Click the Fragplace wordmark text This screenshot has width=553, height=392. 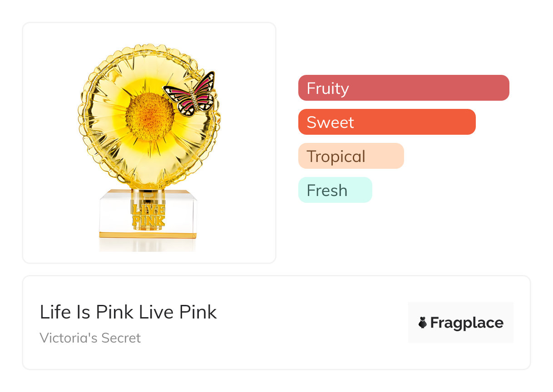point(466,323)
